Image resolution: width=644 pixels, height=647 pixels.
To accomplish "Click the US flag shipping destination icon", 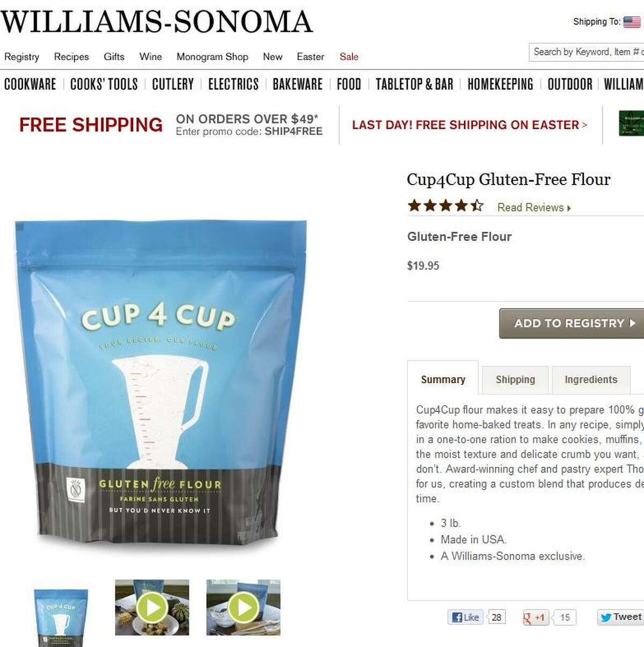I will (x=632, y=22).
